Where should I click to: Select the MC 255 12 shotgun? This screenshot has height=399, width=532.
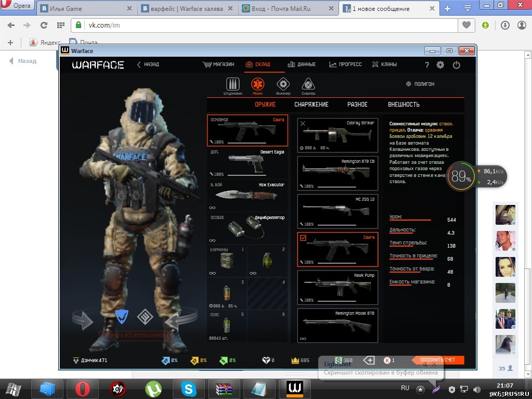[338, 211]
